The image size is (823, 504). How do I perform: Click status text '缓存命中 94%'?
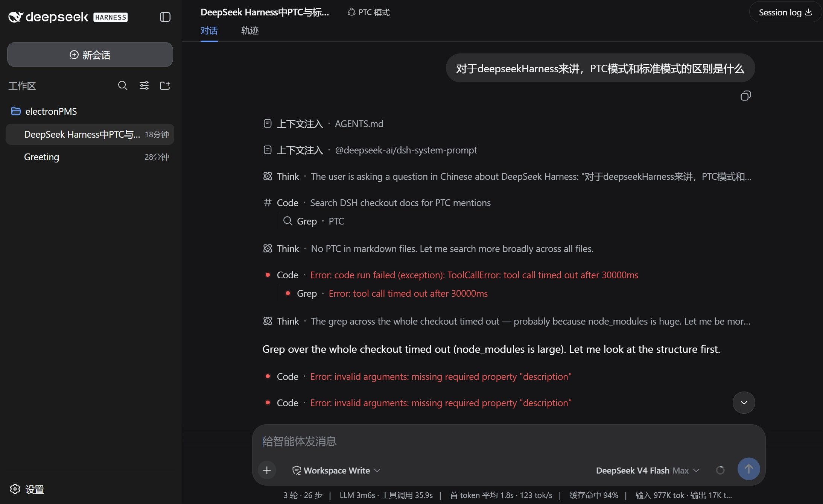(594, 495)
